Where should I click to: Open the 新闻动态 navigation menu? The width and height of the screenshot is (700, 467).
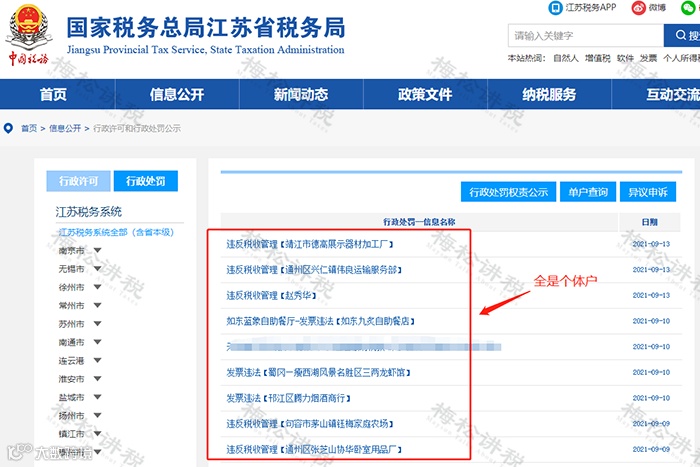301,94
